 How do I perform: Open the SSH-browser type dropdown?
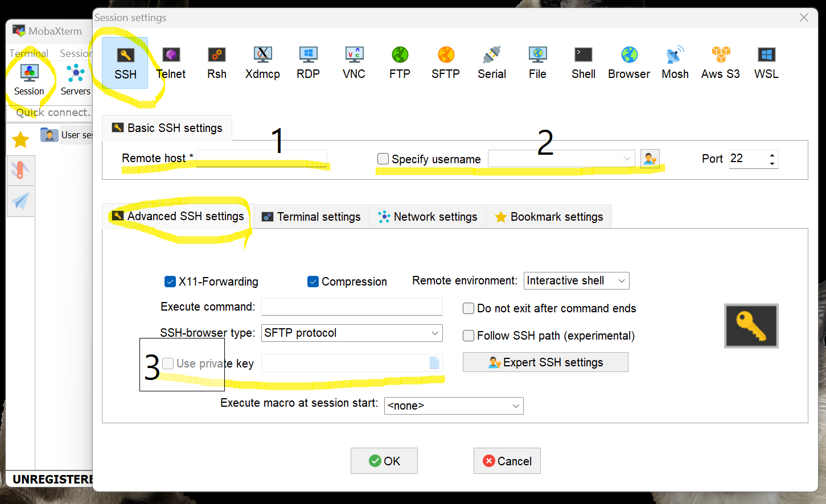435,333
